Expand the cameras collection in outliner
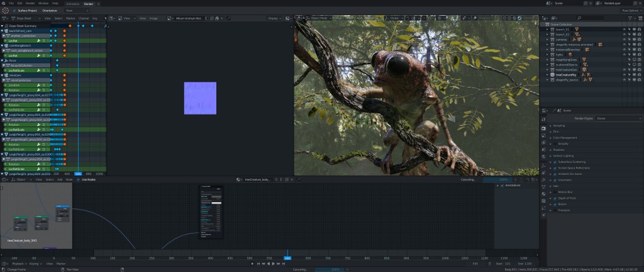The width and height of the screenshot is (644, 272). pos(548,39)
